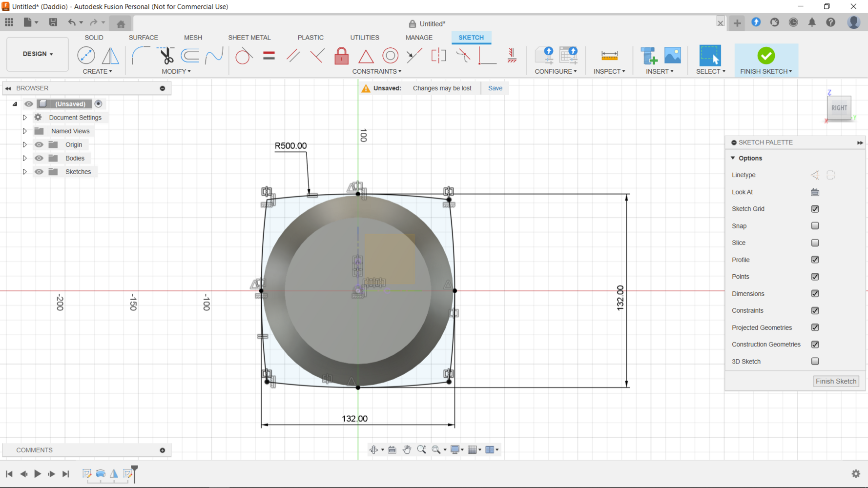Insert a McMaster-Carr component
Image resolution: width=868 pixels, height=488 pixels.
click(649, 56)
